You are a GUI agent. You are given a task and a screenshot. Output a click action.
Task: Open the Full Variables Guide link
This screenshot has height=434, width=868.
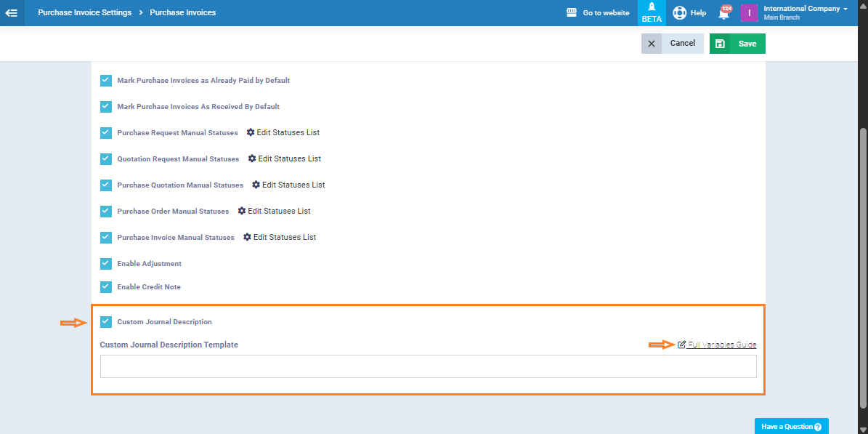pos(721,345)
